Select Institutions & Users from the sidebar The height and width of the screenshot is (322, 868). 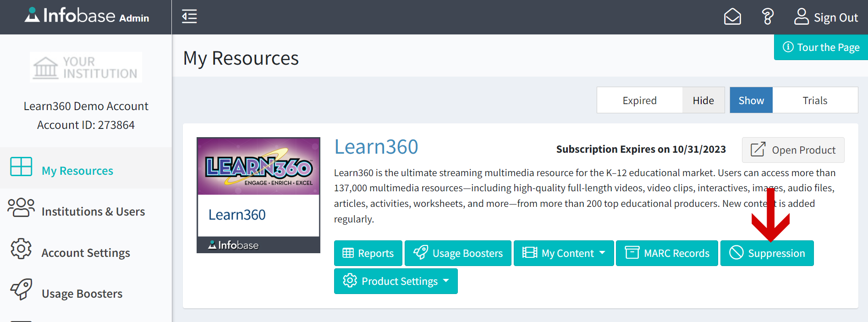(93, 211)
